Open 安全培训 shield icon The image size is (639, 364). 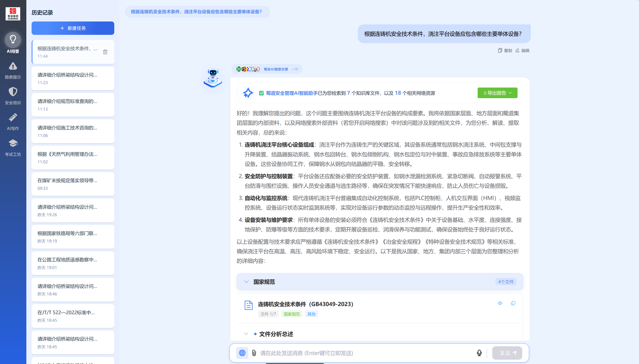(x=13, y=92)
